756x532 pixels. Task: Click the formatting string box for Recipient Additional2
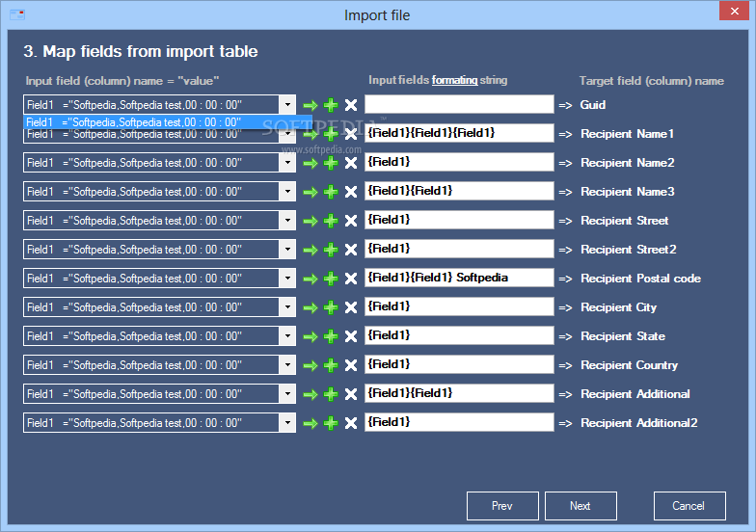click(x=459, y=422)
